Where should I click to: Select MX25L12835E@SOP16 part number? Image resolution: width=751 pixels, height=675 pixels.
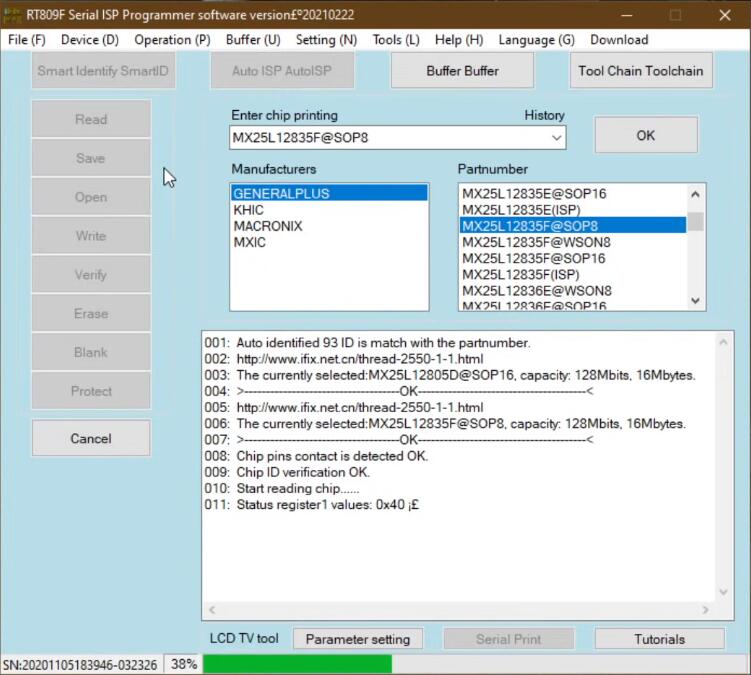click(573, 194)
